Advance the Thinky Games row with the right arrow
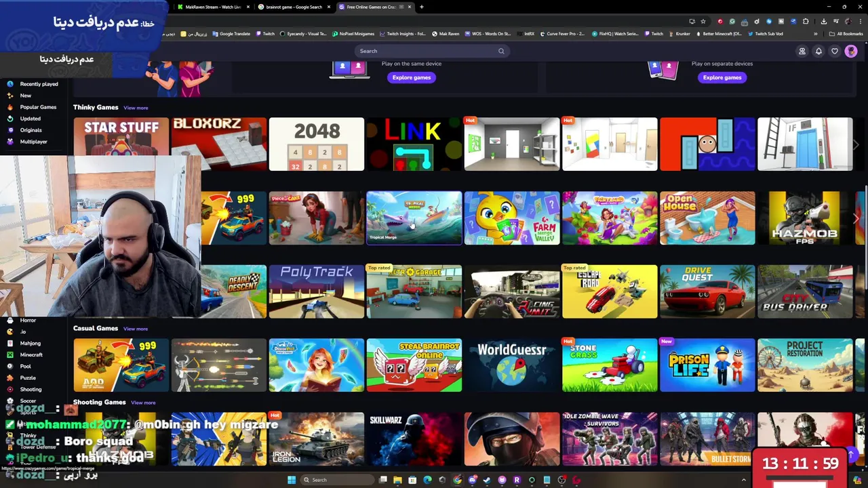 click(x=856, y=144)
